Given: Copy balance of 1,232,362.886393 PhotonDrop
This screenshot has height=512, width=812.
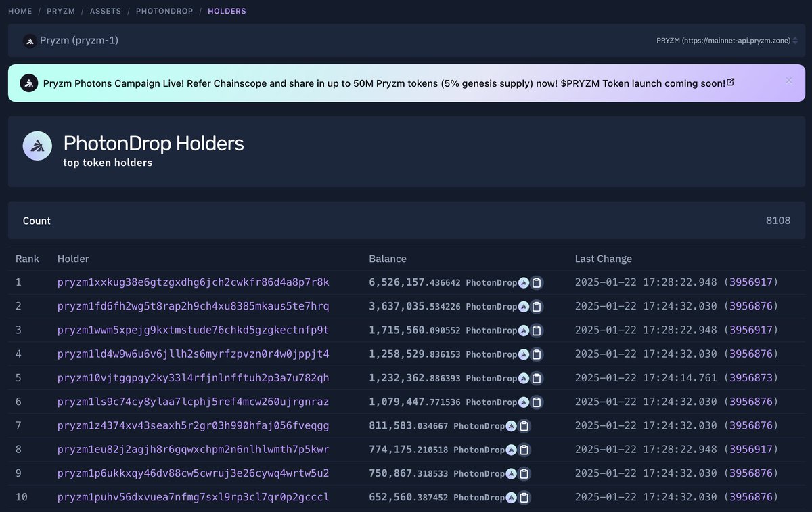Looking at the screenshot, I should coord(537,378).
